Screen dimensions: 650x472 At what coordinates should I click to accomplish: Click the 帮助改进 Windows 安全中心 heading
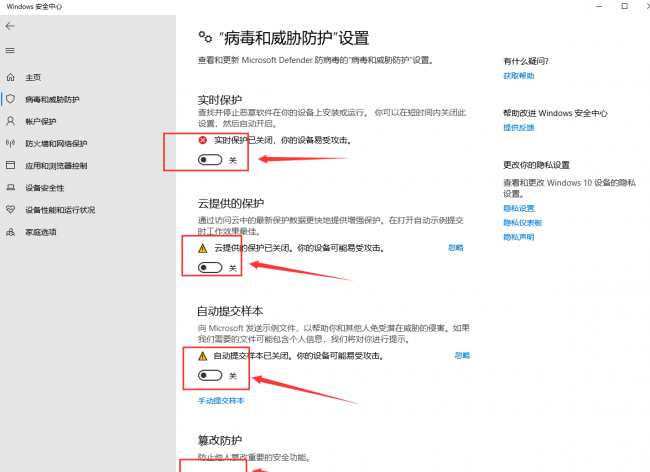555,113
